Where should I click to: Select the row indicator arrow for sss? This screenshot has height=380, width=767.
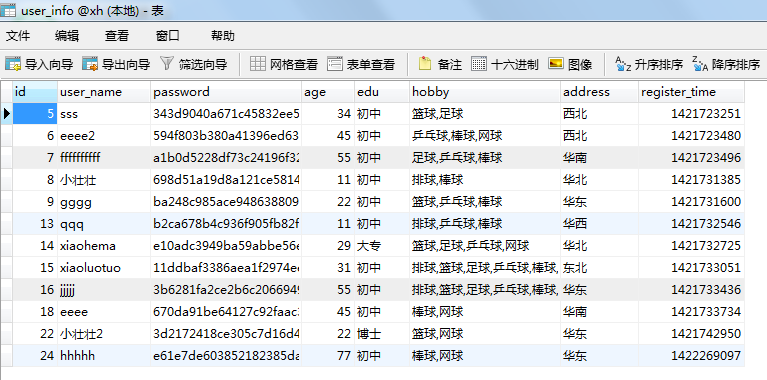click(x=6, y=114)
